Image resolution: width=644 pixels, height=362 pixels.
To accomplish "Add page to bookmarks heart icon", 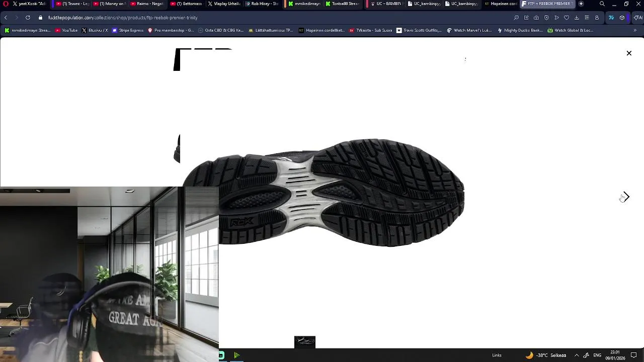I will [x=567, y=18].
